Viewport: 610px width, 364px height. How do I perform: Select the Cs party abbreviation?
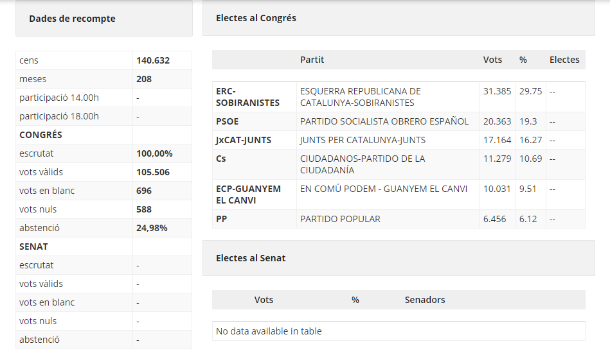pyautogui.click(x=221, y=159)
